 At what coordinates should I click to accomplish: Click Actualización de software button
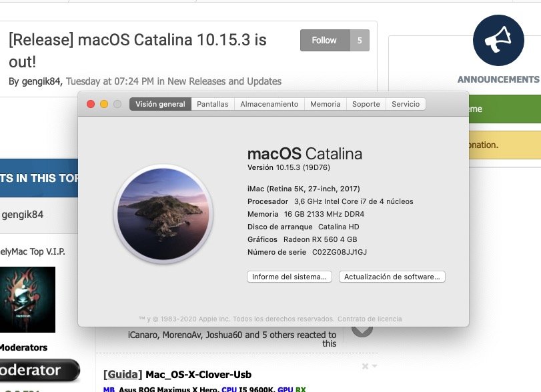(392, 277)
